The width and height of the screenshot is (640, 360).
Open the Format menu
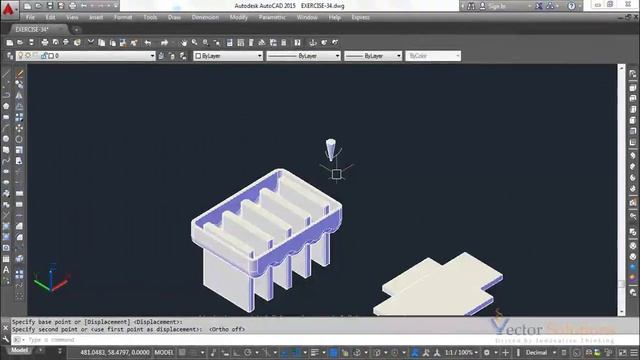click(x=123, y=18)
